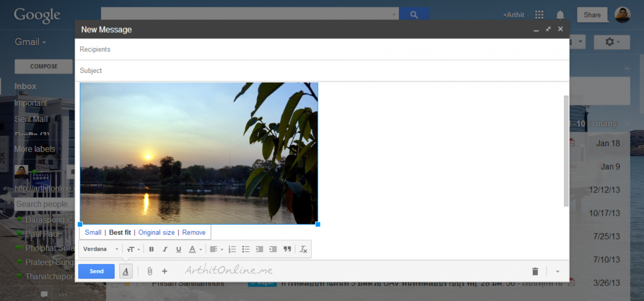This screenshot has width=644, height=301.
Task: Increase the indent
Action: pyautogui.click(x=273, y=249)
